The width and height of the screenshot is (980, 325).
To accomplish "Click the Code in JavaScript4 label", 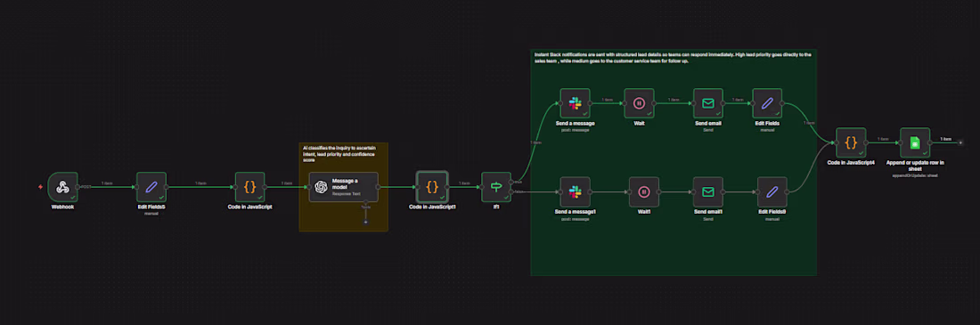I will click(x=851, y=162).
